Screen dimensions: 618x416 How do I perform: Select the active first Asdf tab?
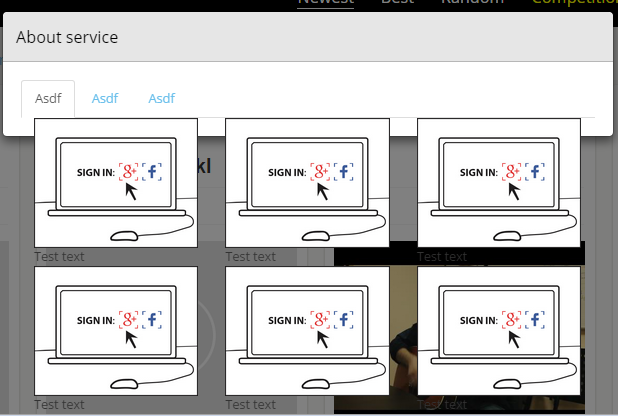click(48, 99)
